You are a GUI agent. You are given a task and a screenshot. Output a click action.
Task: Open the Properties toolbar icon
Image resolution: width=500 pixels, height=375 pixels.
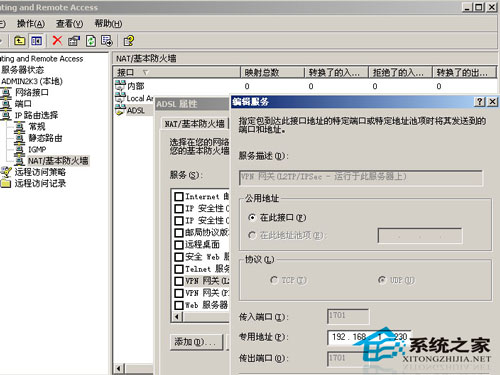74,41
